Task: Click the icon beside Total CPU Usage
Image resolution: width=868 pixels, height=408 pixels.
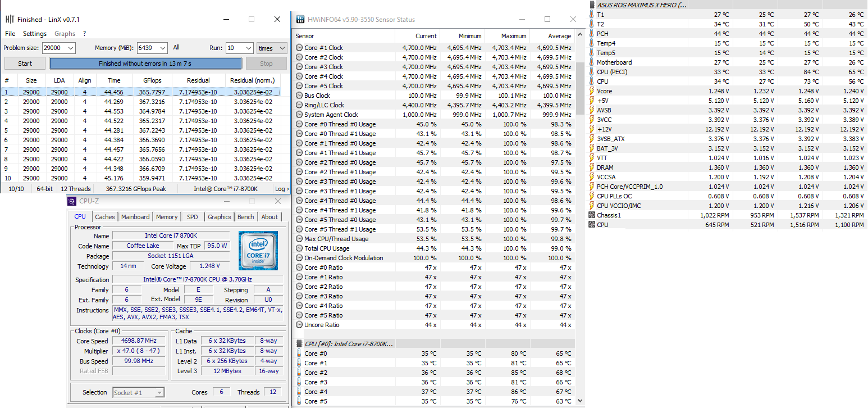Action: (x=299, y=248)
